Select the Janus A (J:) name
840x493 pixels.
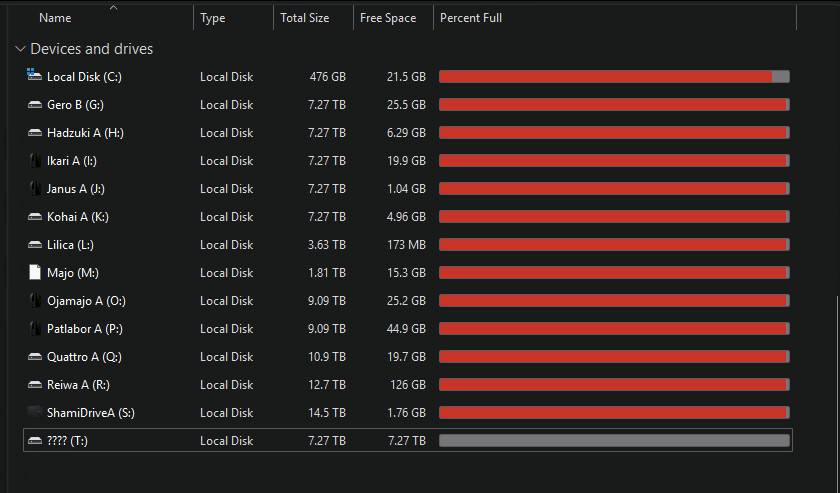tap(76, 189)
